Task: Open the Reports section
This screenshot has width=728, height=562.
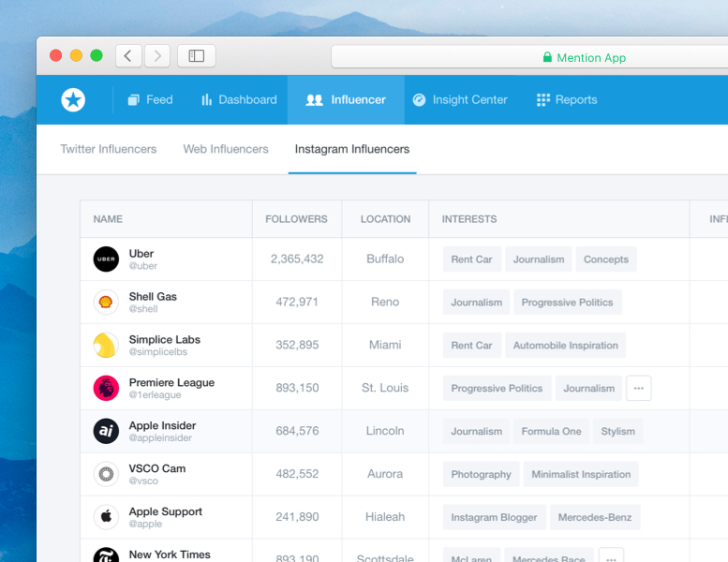Action: (x=567, y=100)
